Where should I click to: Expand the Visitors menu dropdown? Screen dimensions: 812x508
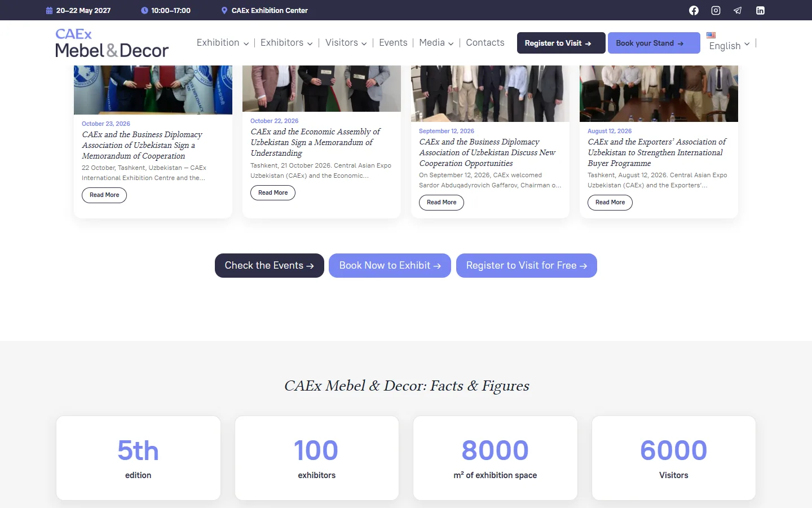tap(346, 43)
